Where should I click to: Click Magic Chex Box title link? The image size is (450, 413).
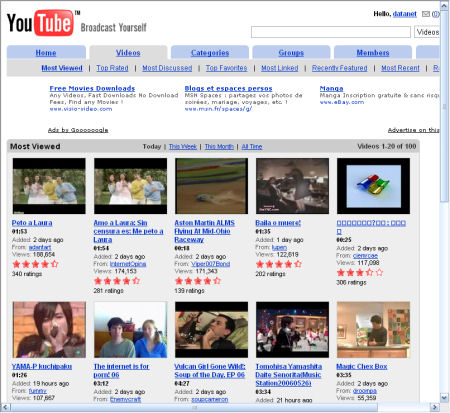click(x=362, y=366)
